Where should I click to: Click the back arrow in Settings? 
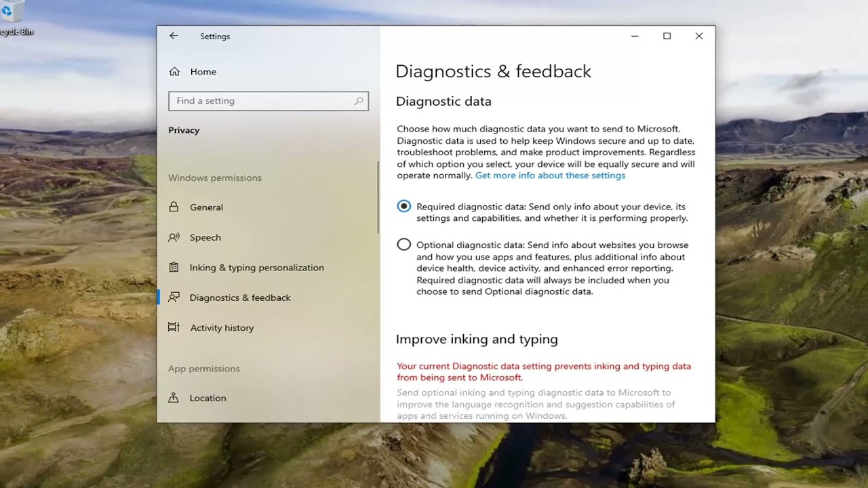(x=174, y=36)
